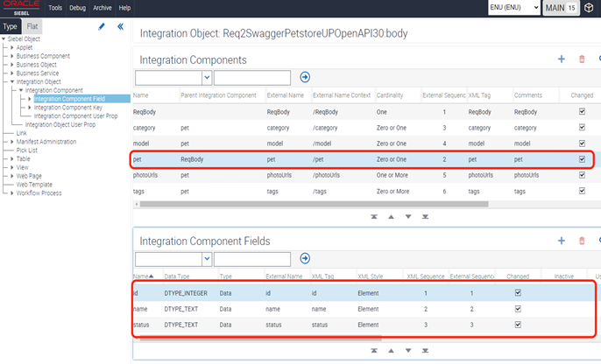Image resolution: width=601 pixels, height=364 pixels.
Task: Switch to the Type tab
Action: [x=10, y=26]
